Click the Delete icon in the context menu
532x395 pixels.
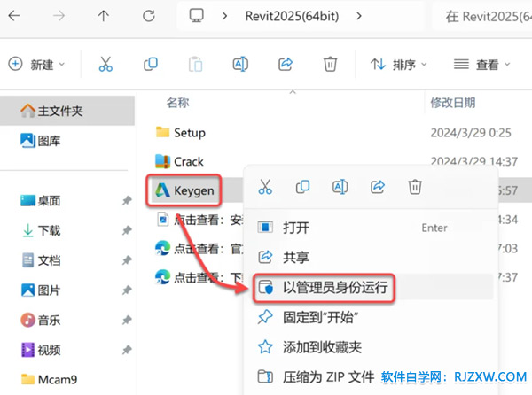415,187
